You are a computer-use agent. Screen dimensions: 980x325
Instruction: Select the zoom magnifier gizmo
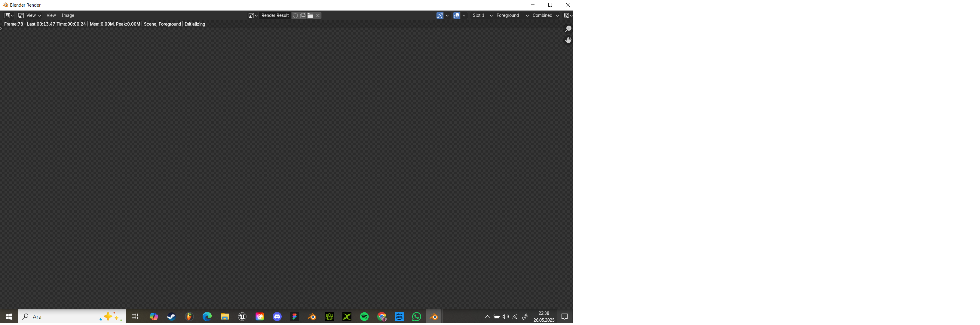point(568,29)
